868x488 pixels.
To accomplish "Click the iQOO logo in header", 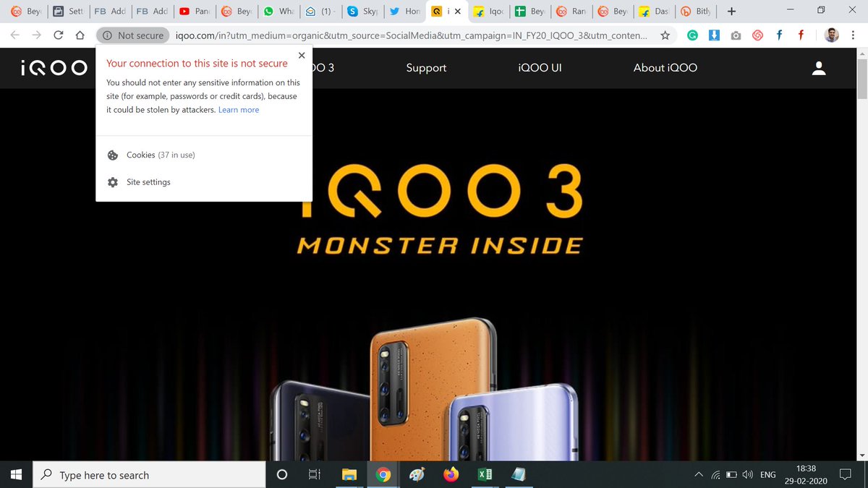I will click(54, 68).
